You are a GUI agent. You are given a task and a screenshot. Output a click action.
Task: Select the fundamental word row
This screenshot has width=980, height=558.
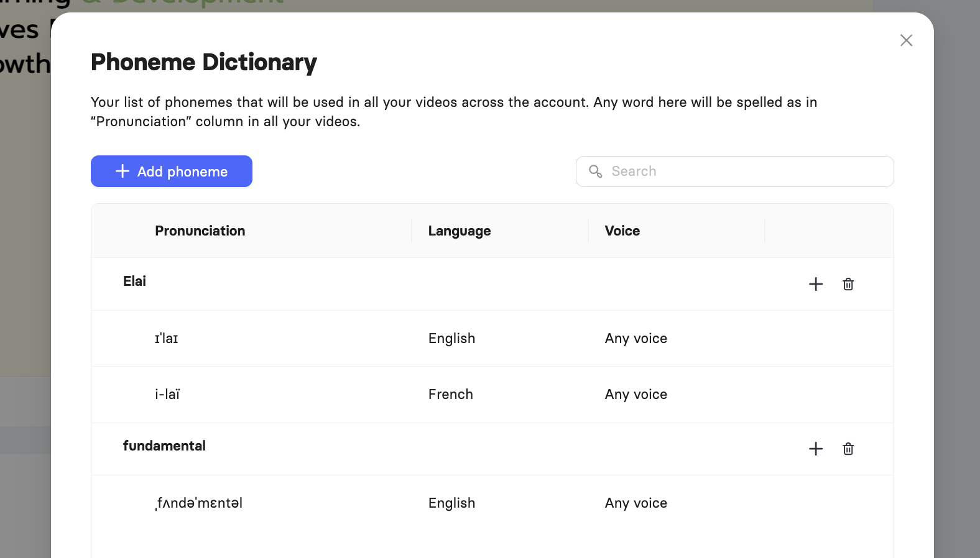pos(492,449)
